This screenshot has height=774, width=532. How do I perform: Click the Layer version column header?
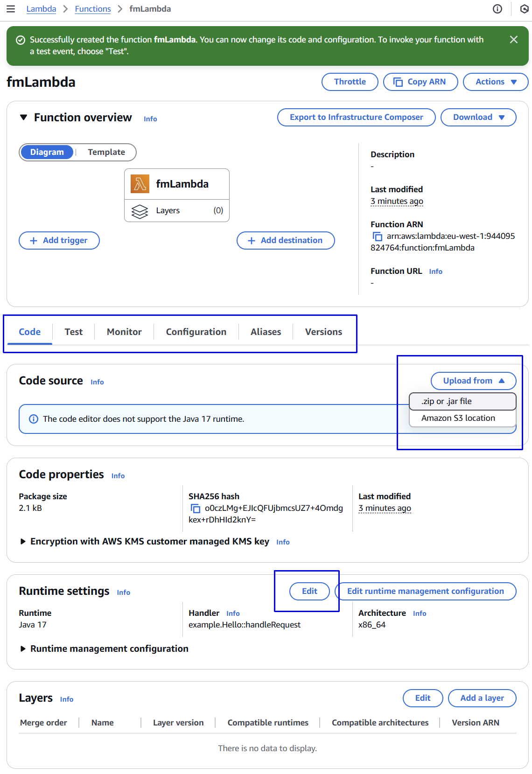tap(178, 723)
